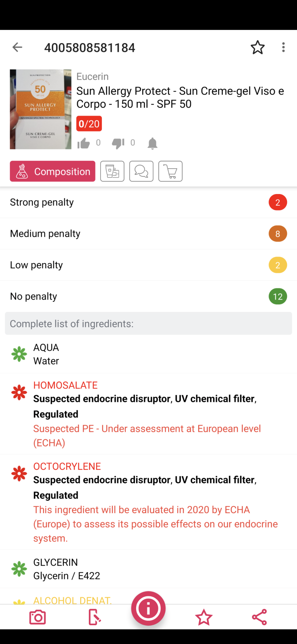297x644 pixels.
Task: Tap the thumbs up icon
Action: [x=84, y=143]
